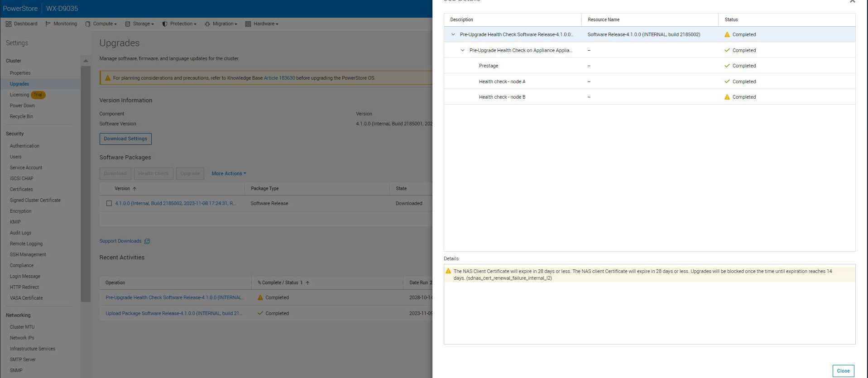
Task: Open Compliance settings
Action: click(22, 265)
